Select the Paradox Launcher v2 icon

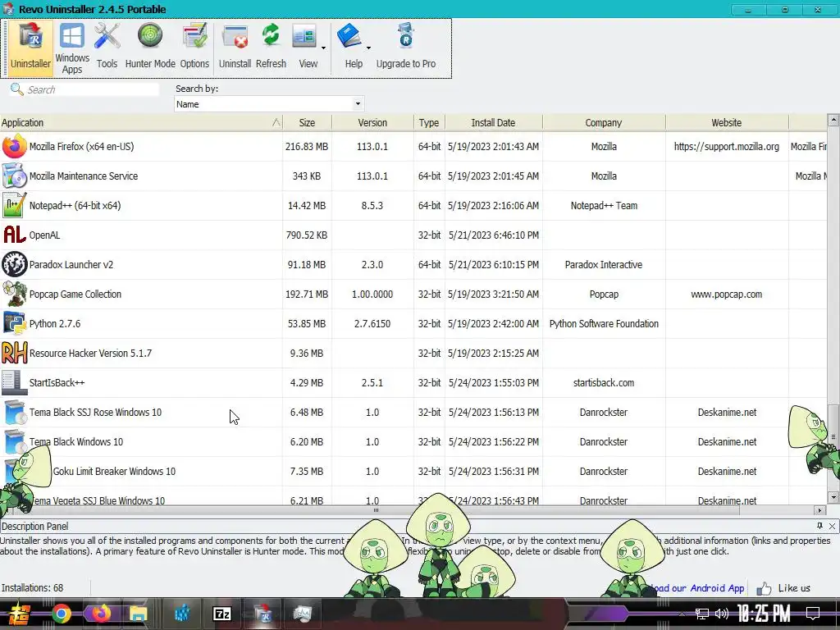(14, 264)
